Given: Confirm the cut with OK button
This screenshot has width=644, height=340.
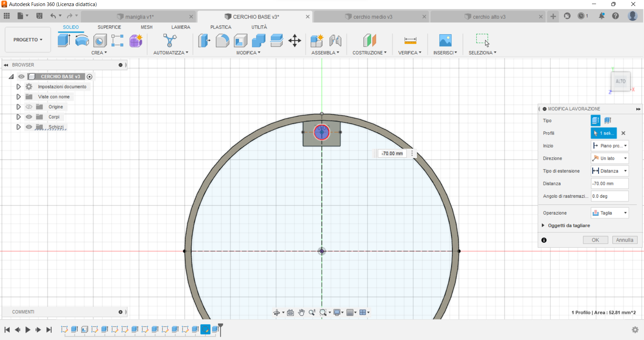Looking at the screenshot, I should (595, 240).
